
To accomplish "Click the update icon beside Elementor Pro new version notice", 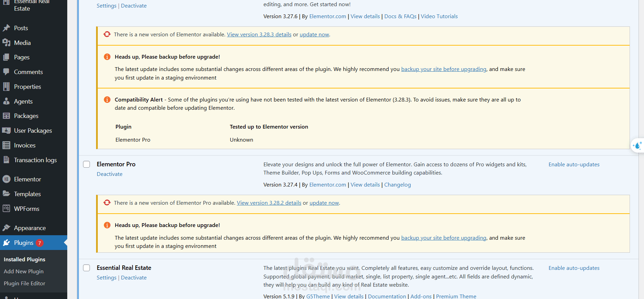I will pos(107,203).
